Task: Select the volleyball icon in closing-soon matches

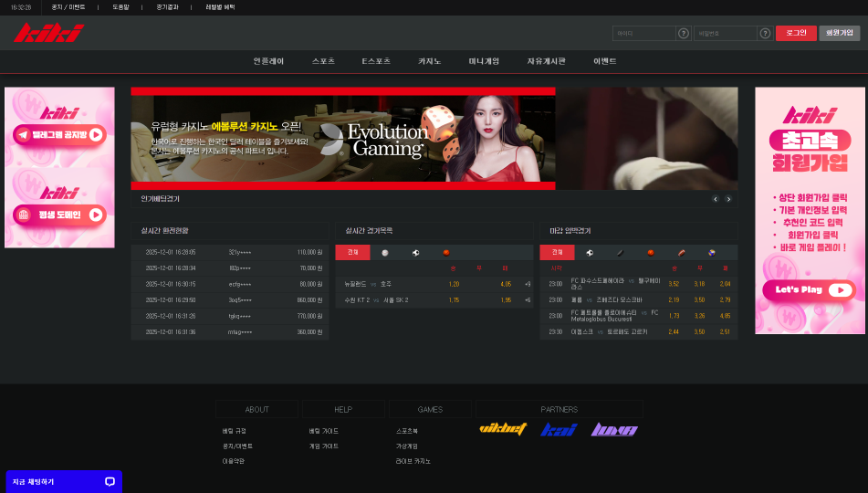Action: coord(711,253)
